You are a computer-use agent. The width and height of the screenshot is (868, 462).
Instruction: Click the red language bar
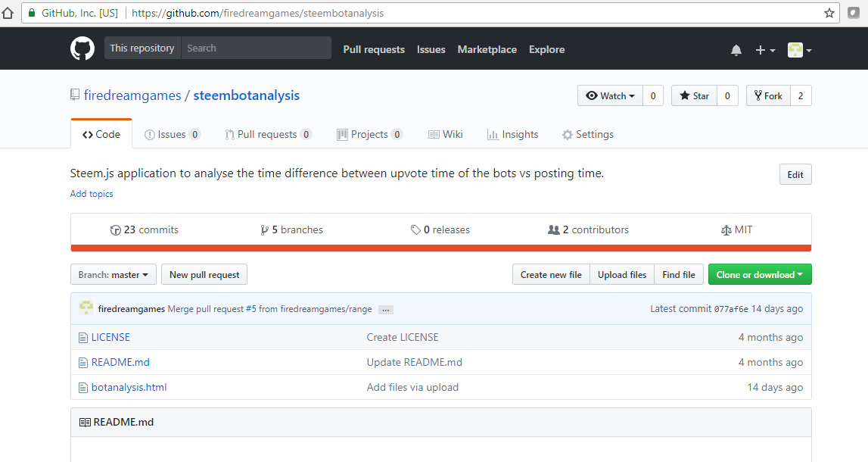(x=441, y=248)
